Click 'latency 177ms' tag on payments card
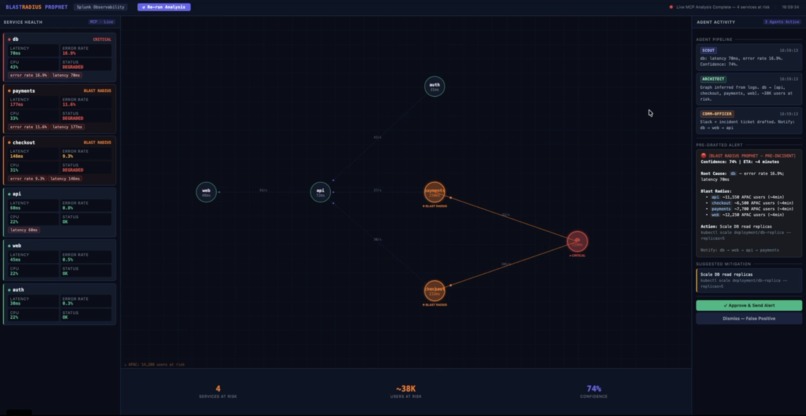The image size is (806, 416). coord(68,126)
